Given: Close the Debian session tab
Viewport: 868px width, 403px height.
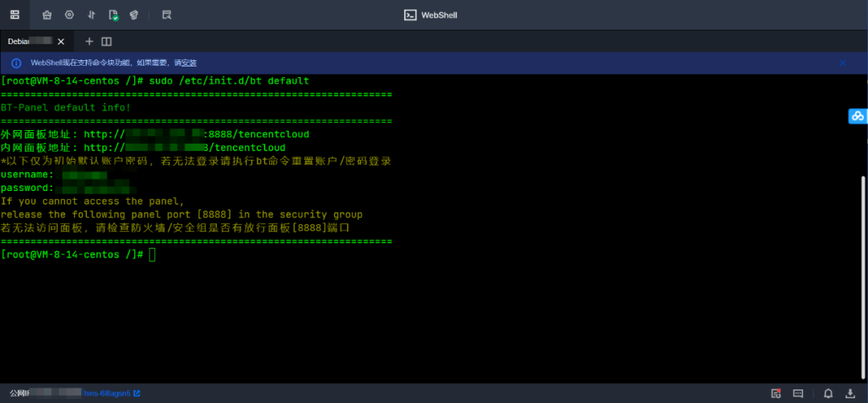Looking at the screenshot, I should click(x=61, y=42).
